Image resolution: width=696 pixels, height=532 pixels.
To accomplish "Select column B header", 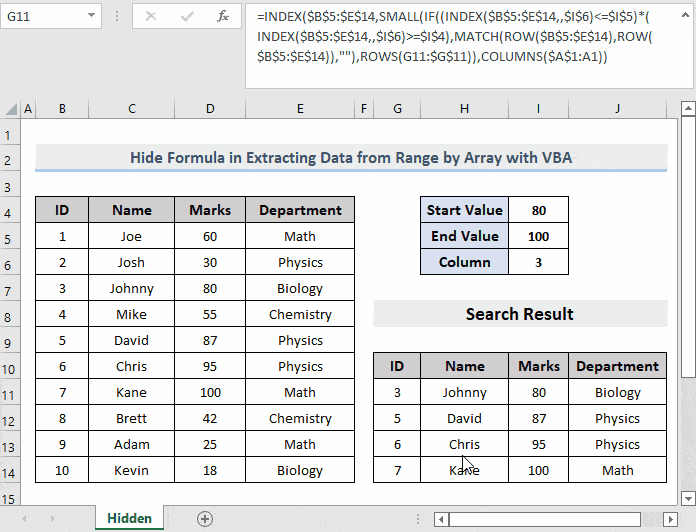I will [x=62, y=109].
